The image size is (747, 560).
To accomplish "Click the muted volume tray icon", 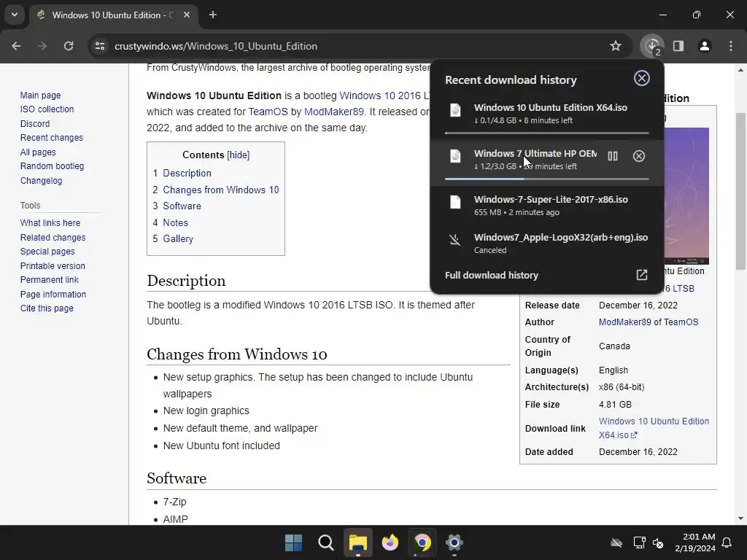I will (x=658, y=542).
